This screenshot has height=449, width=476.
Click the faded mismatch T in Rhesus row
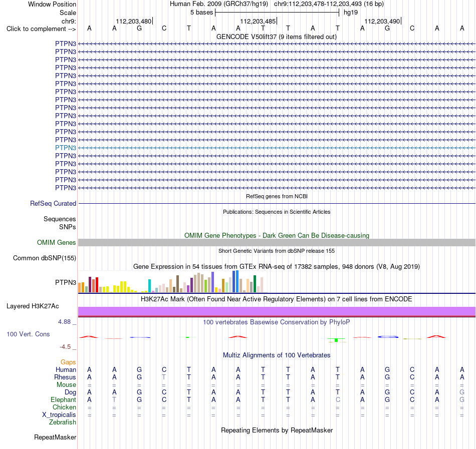click(x=164, y=377)
